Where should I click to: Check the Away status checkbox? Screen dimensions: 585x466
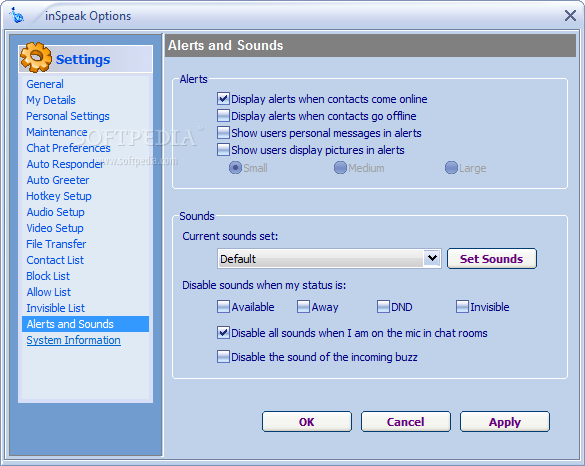pos(303,307)
